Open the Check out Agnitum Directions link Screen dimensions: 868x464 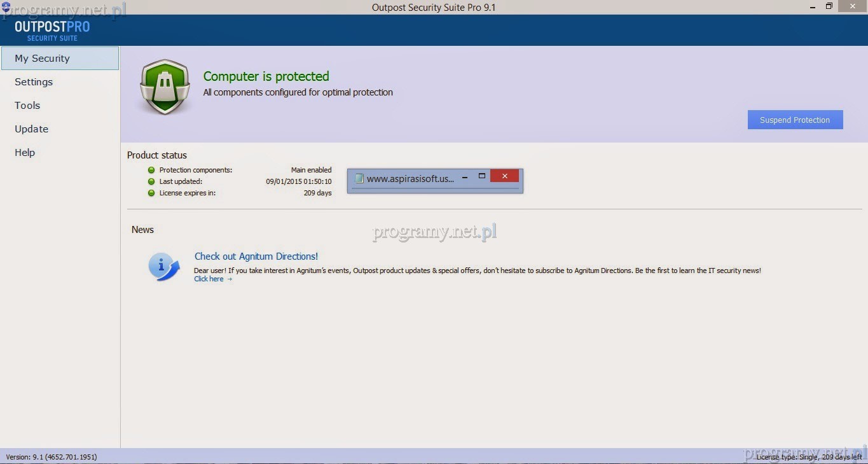[x=256, y=257]
